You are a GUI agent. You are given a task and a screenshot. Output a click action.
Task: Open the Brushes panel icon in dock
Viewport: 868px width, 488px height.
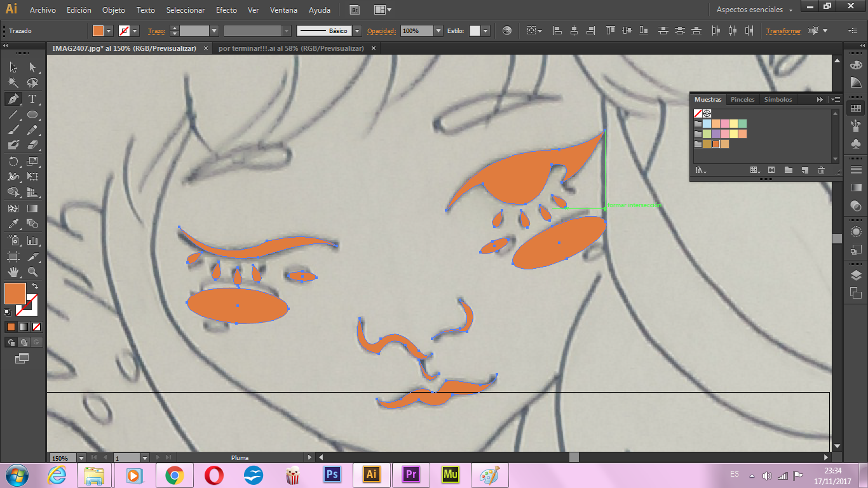856,125
